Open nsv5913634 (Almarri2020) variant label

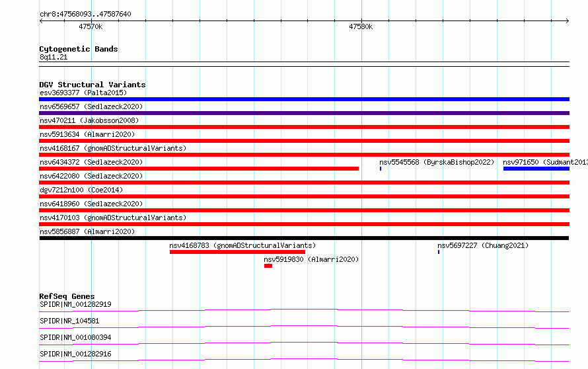[87, 134]
